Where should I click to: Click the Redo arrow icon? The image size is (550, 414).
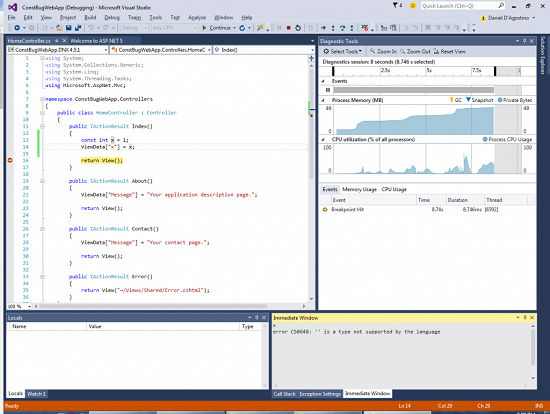point(106,28)
